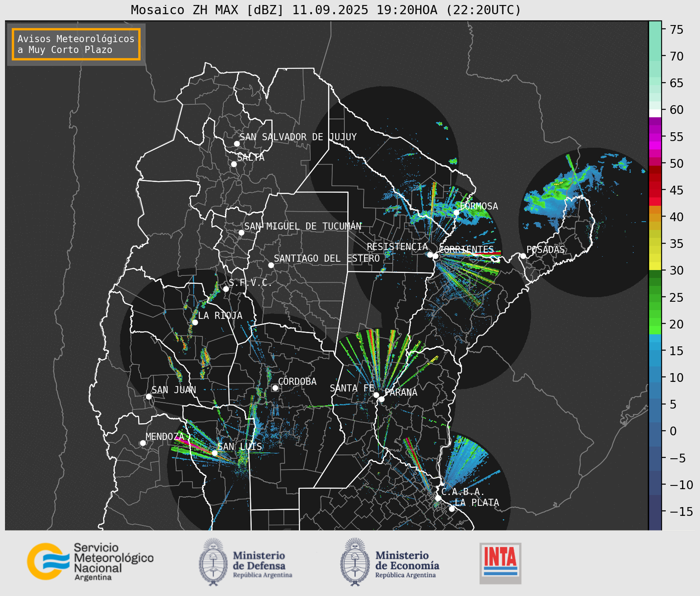700x596 pixels.
Task: Select the San Luis city marker dot
Action: [215, 453]
